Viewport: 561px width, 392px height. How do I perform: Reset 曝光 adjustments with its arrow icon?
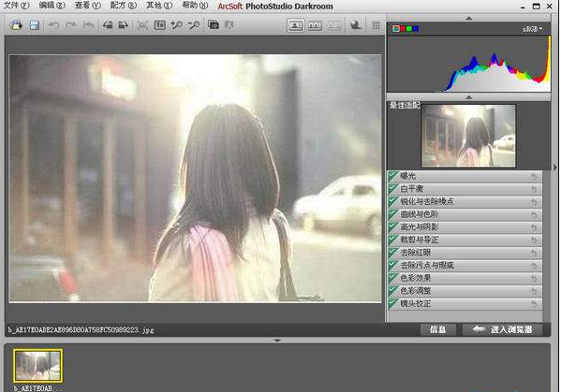point(534,177)
